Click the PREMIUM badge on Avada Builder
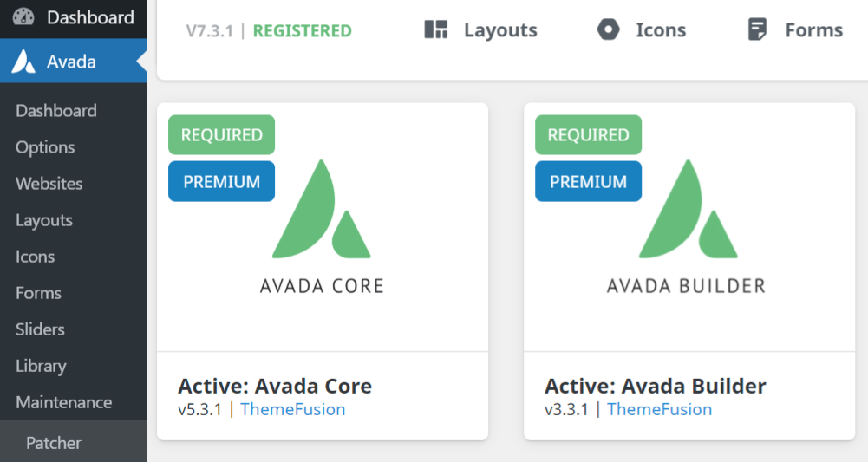Image resolution: width=868 pixels, height=462 pixels. point(588,181)
